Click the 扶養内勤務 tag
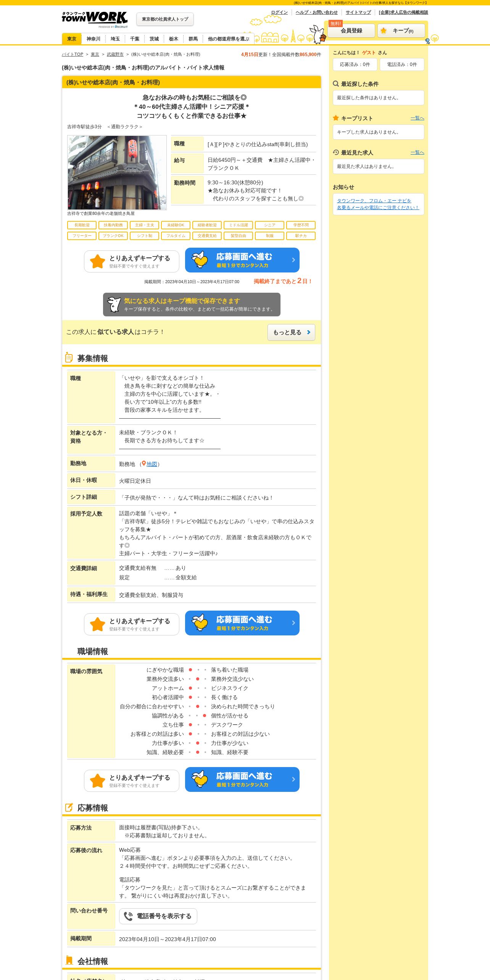This screenshot has height=980, width=490. pyautogui.click(x=113, y=225)
